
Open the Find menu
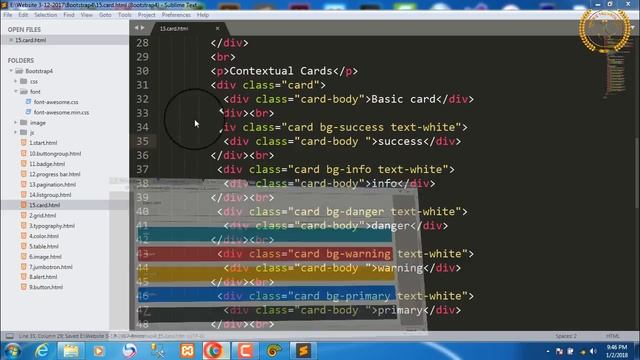point(69,15)
